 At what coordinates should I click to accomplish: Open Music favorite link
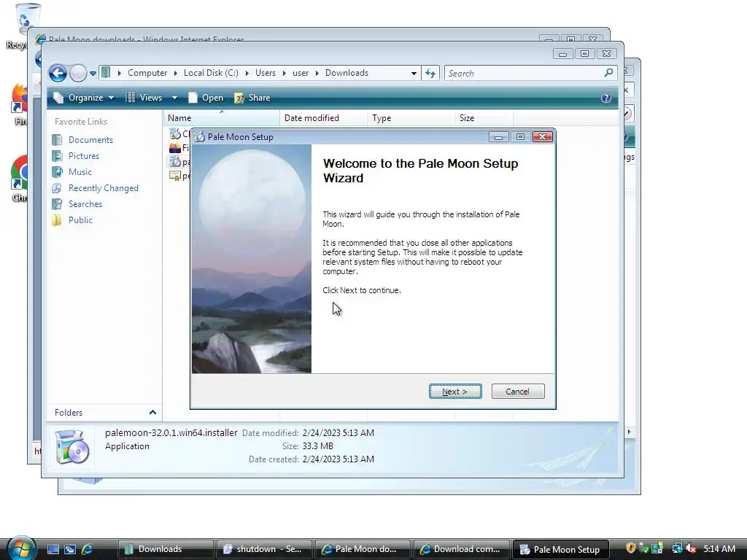click(x=80, y=172)
